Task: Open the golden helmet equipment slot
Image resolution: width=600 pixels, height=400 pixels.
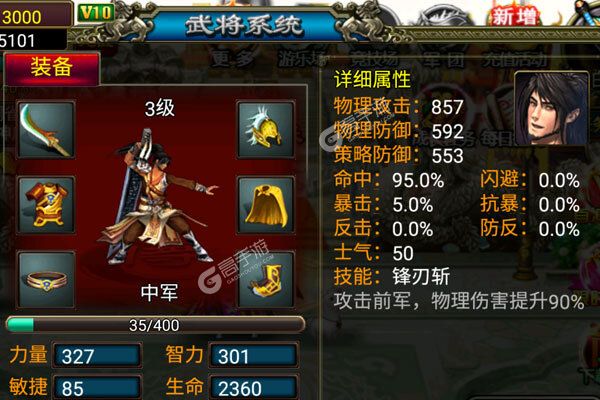Action: (x=266, y=130)
